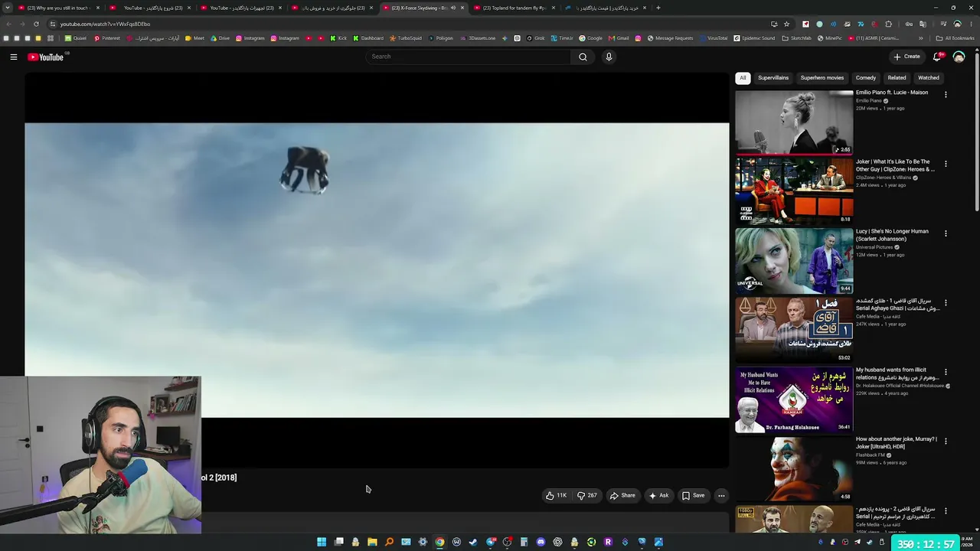980x551 pixels.
Task: Mute the X-Force Skydiving tab audio
Action: point(452,8)
